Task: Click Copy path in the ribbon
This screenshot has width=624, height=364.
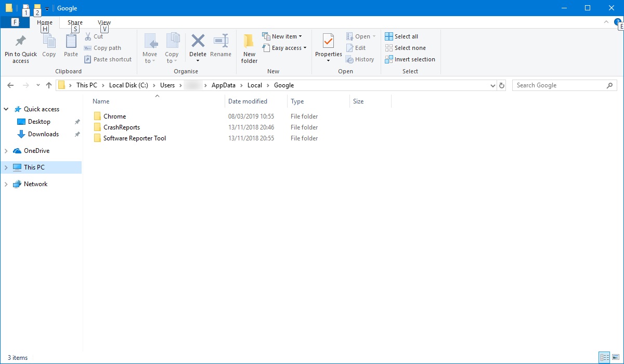Action: pos(102,48)
